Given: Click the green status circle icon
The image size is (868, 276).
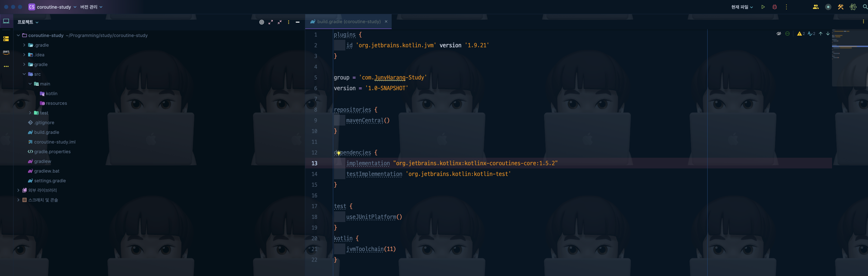Looking at the screenshot, I should (x=828, y=7).
